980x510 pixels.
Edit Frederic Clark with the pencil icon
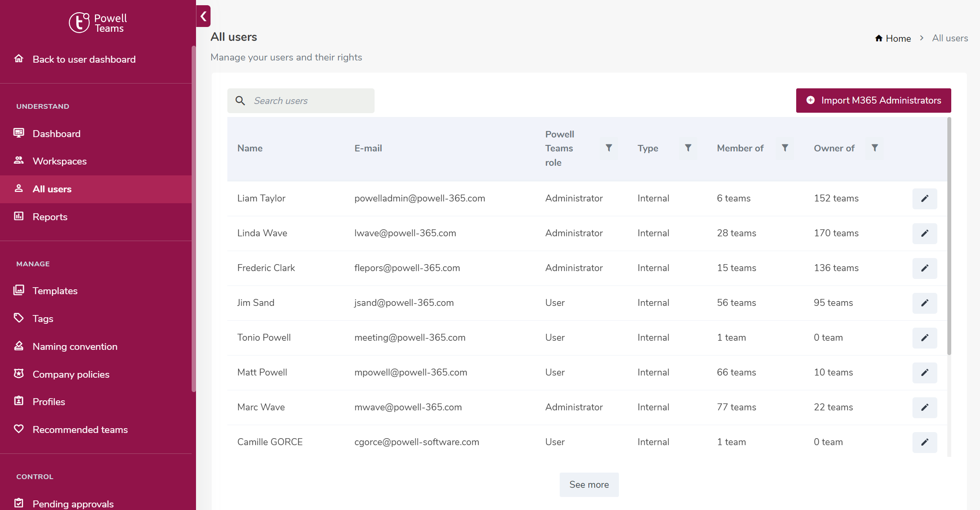(x=925, y=268)
